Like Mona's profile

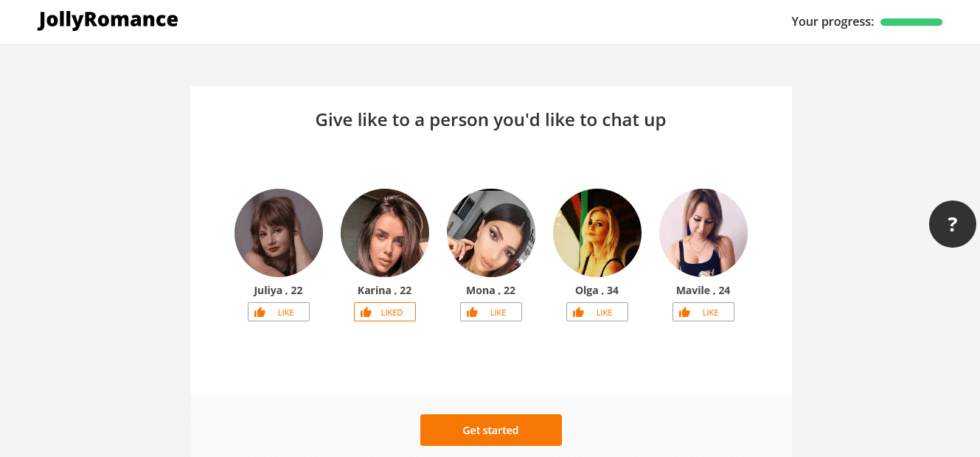[491, 312]
